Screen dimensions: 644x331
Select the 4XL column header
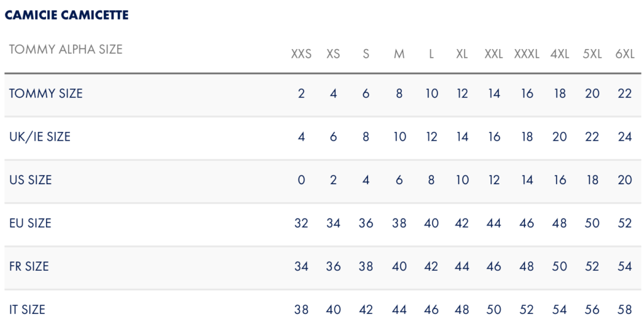[559, 54]
